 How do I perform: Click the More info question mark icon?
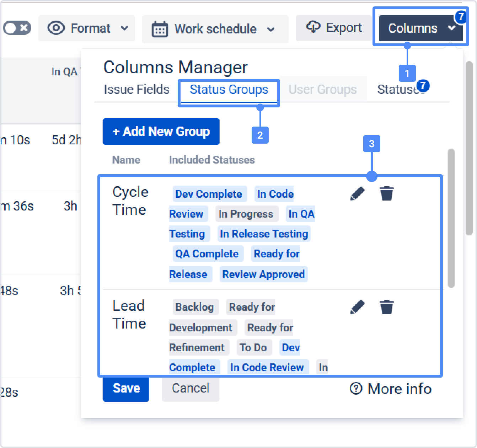(356, 389)
